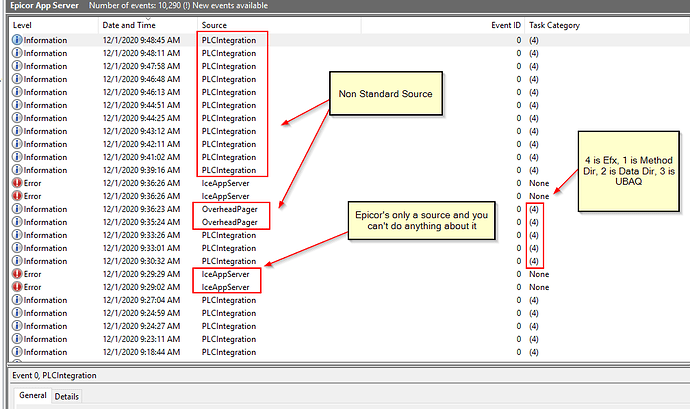Click the info icon for the 9:44:25 AM event

(x=17, y=118)
